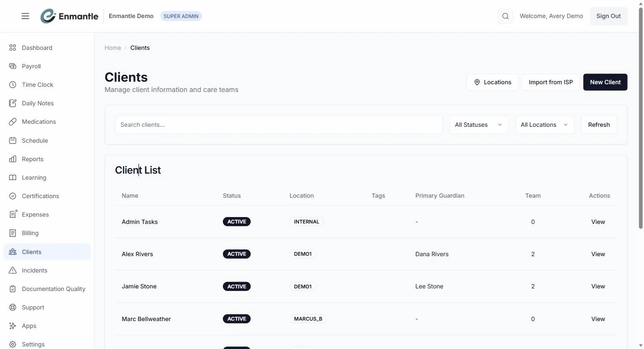This screenshot has width=644, height=349.
Task: Click the map pin icon in Locations
Action: (477, 82)
